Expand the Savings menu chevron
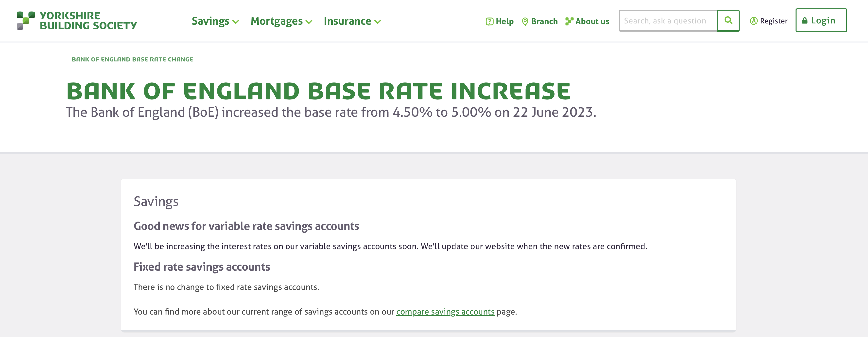 point(236,22)
